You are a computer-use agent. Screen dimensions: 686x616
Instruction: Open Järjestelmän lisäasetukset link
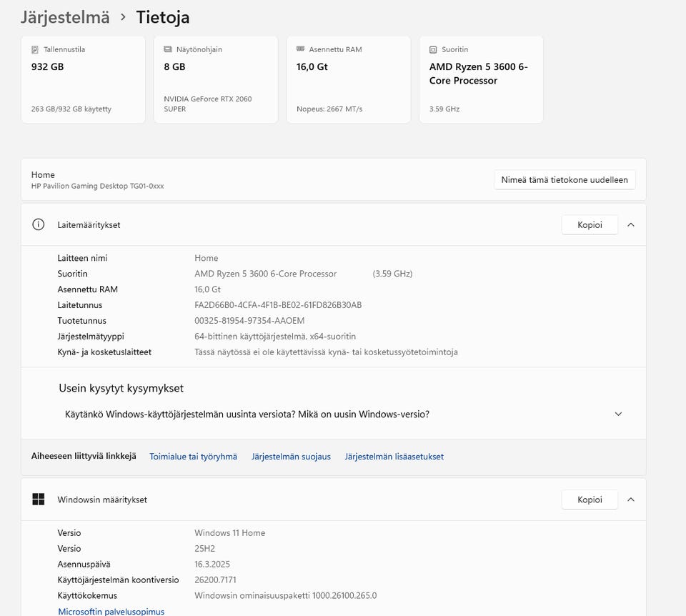[394, 457]
